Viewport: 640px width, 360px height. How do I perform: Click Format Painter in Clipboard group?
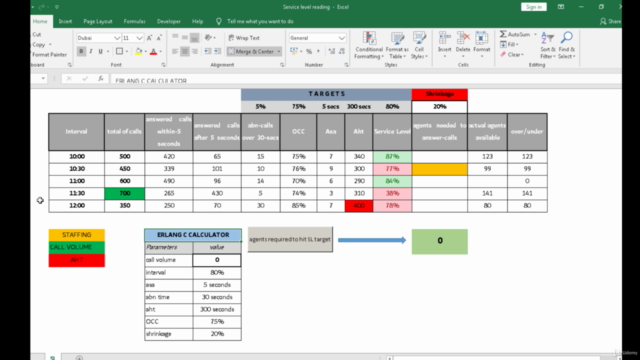[x=49, y=55]
